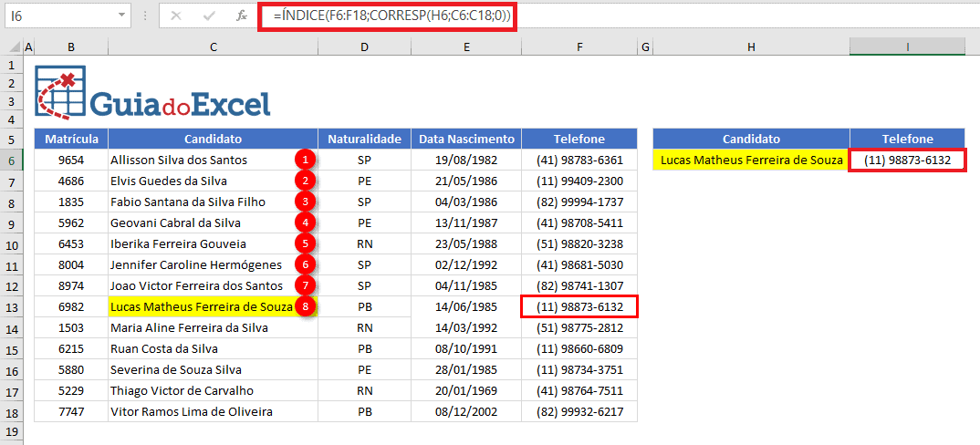
Task: Click phone cell (11) 98873-6132 in column F
Action: (579, 307)
